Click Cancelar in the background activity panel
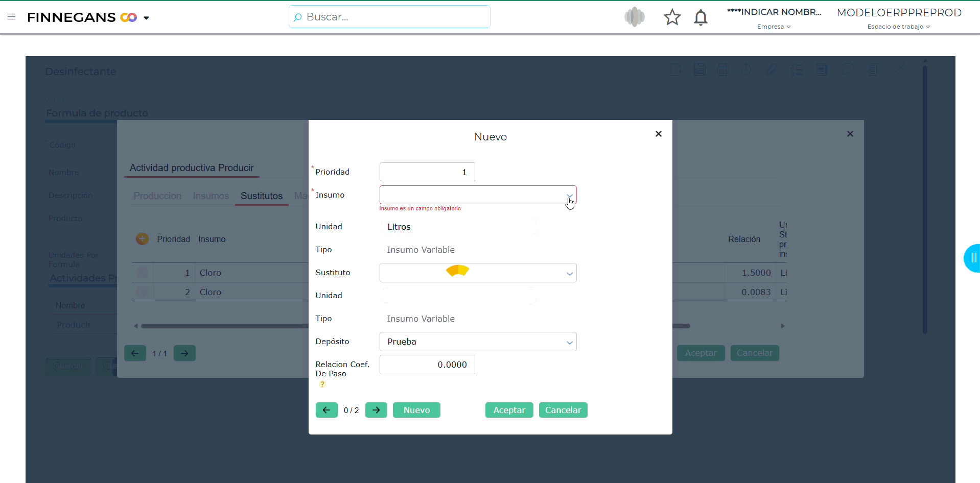980x483 pixels. click(x=755, y=353)
